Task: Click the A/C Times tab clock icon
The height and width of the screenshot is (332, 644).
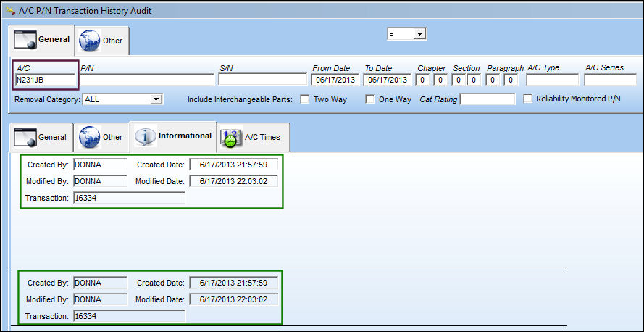Action: [232, 137]
